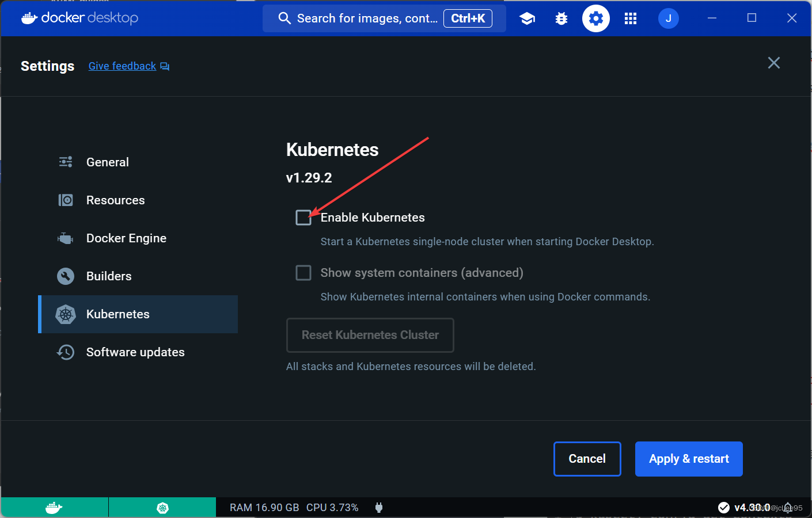Screen dimensions: 812x518
Task: Enable Kubernetes single-node cluster
Action: point(303,217)
